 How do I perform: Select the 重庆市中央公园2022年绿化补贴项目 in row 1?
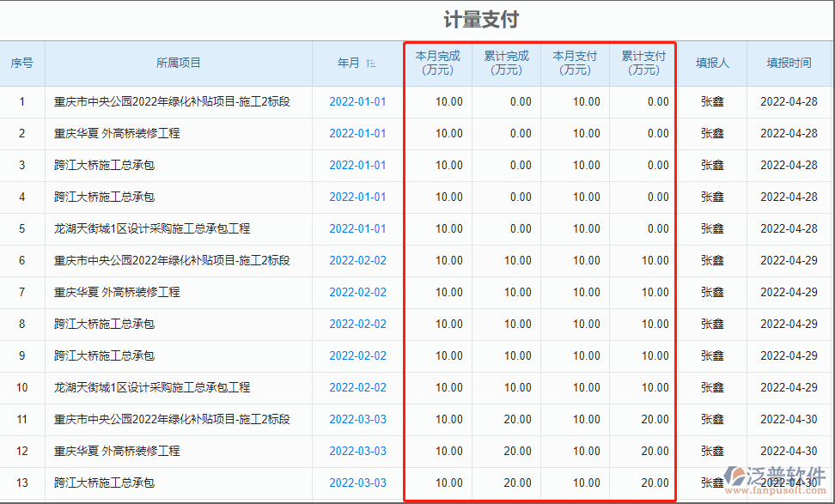(x=170, y=101)
